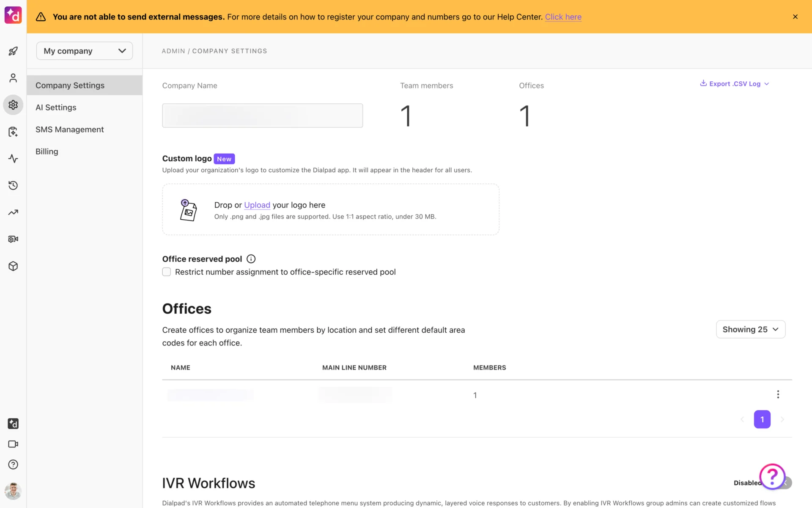Follow the Click here Help Center link
Screen dimensions: 812x508
(563, 17)
